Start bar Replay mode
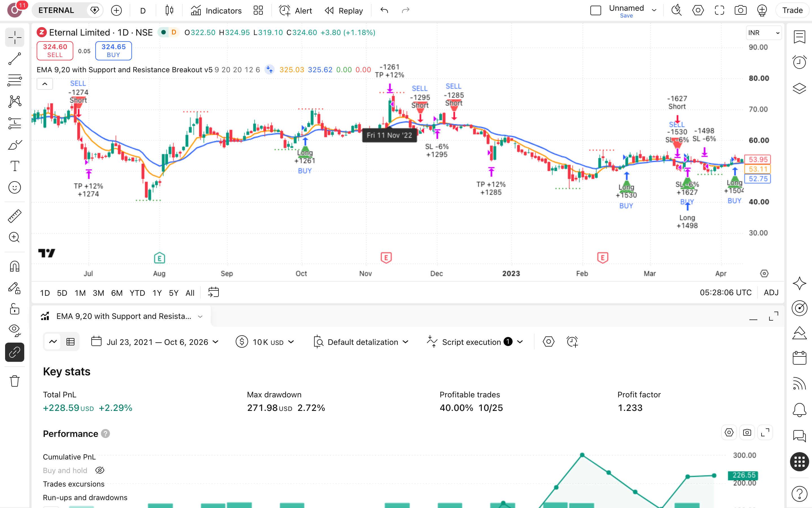 click(344, 10)
